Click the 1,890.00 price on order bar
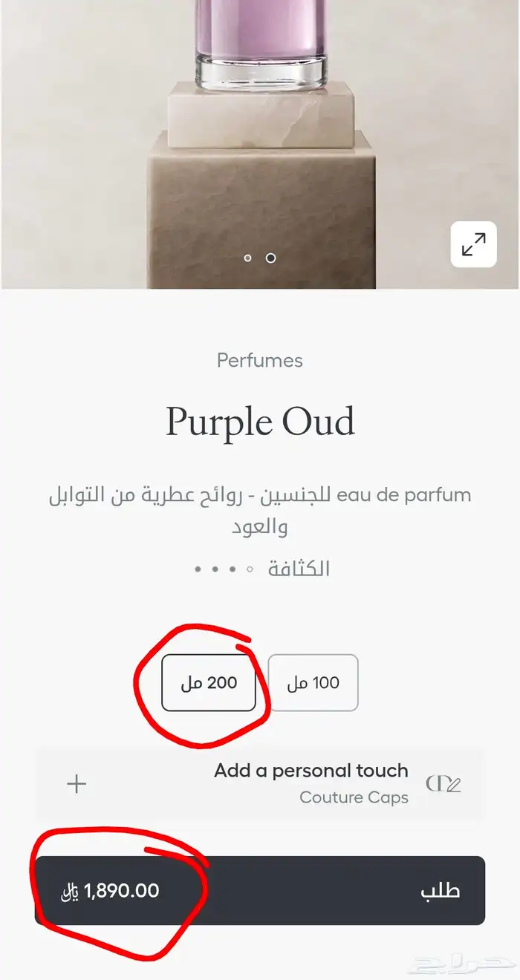 click(122, 891)
